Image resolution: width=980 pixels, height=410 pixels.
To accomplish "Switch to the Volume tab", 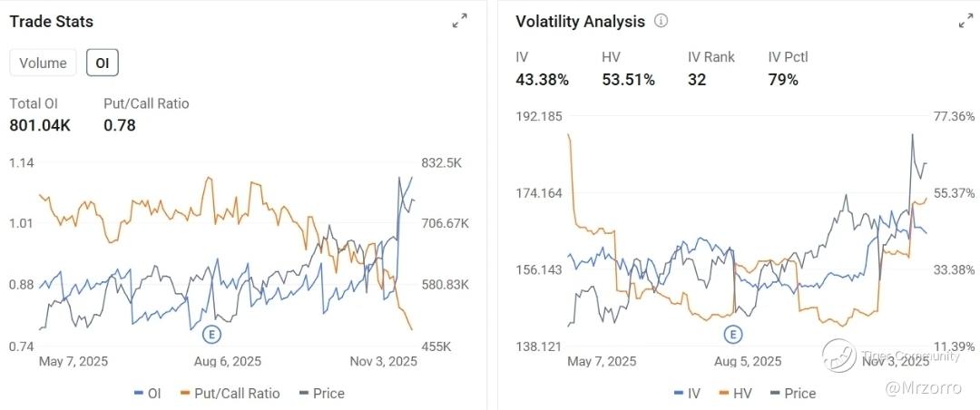I will point(44,63).
